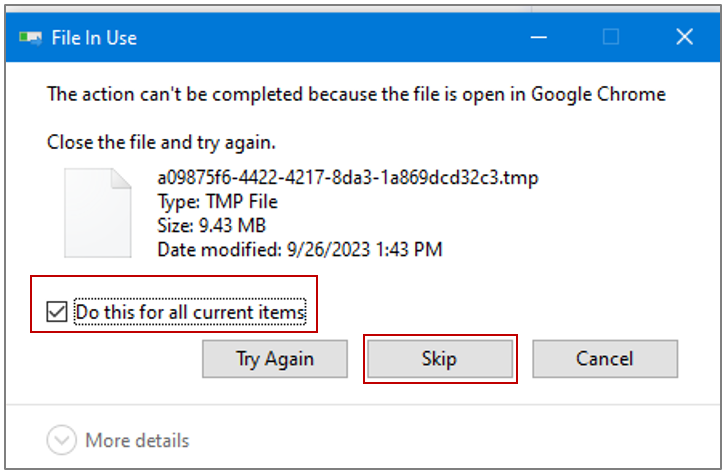Screen dimensions: 725x472
Task: Click the 'Do this for all current items' label
Action: [x=190, y=312]
